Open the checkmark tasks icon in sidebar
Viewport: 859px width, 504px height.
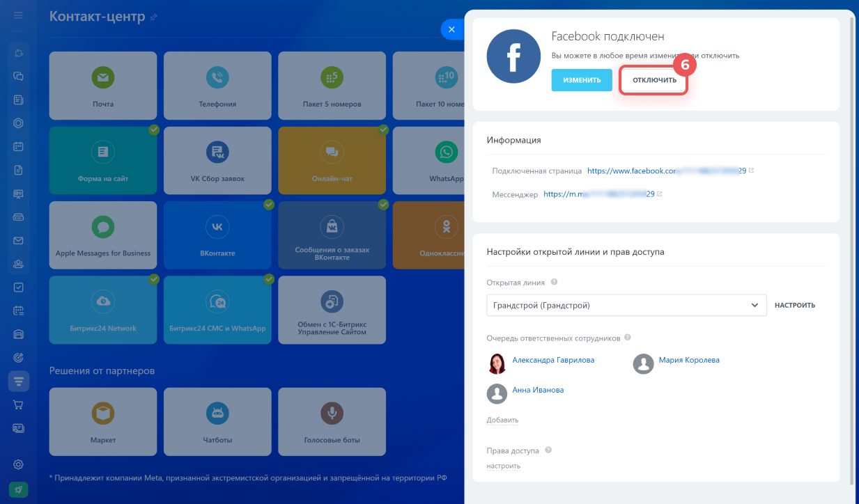(19, 287)
